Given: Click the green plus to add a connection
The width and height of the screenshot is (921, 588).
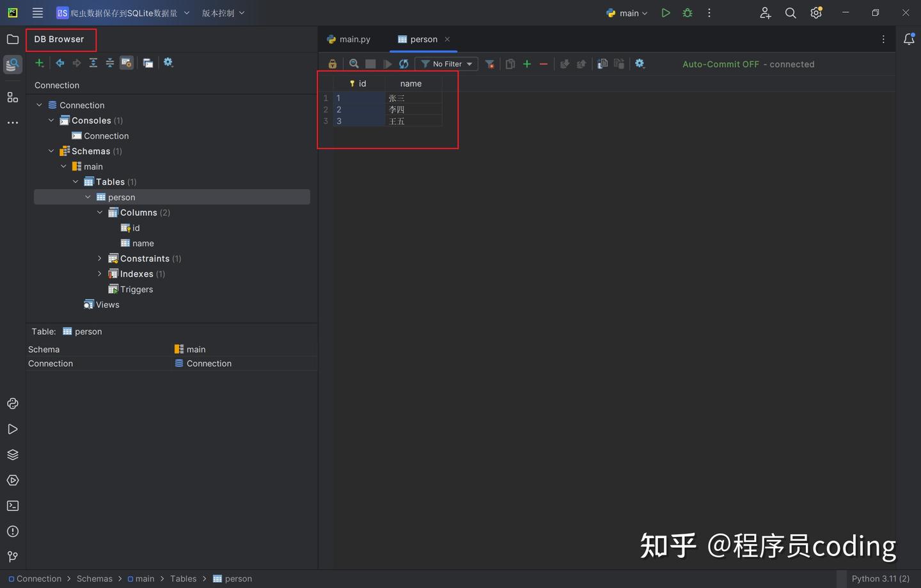Looking at the screenshot, I should (x=40, y=63).
